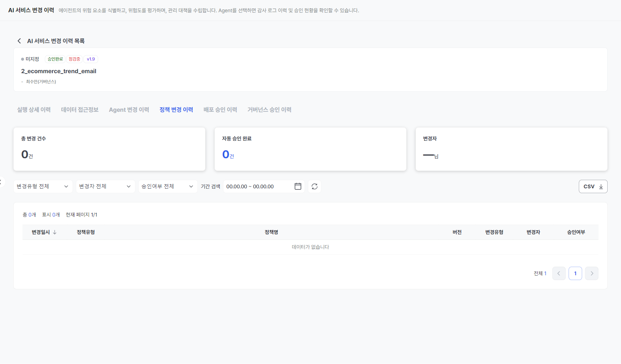Select the 정책 변경 이력 tab
The image size is (621, 364).
point(176,110)
